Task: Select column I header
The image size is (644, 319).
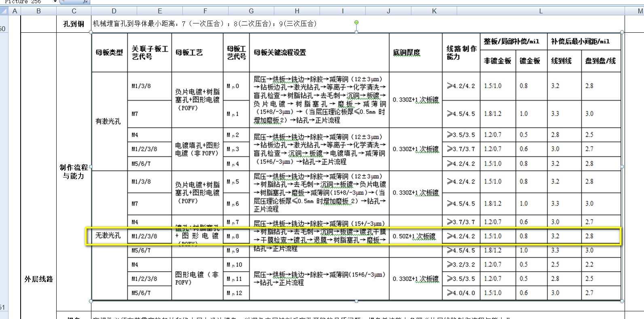Action: [343, 11]
